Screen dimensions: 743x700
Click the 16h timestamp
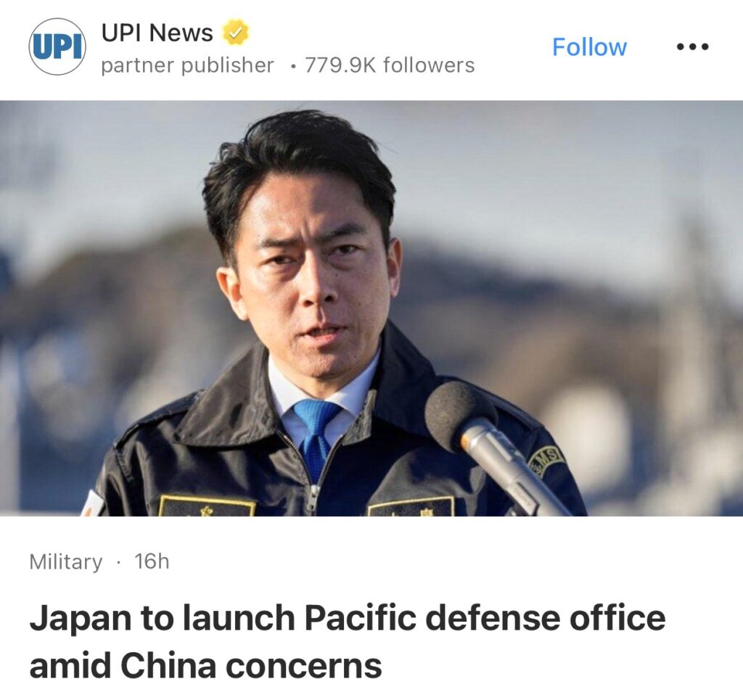[152, 561]
